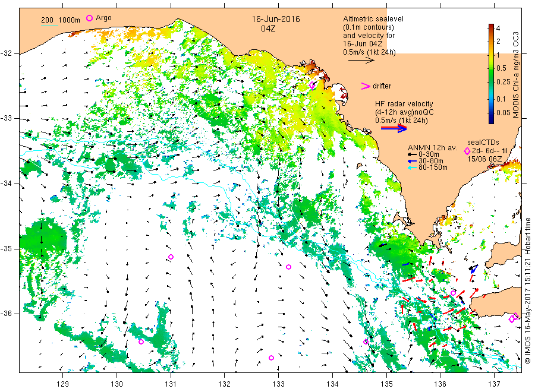Click the seal CTD diamond near 133.6E, 32.5S

click(x=312, y=85)
